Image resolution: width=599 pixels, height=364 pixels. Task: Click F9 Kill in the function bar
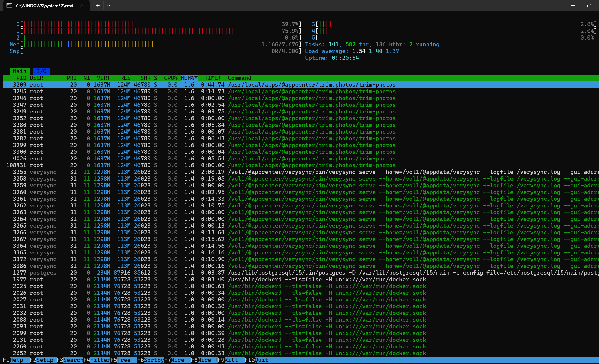click(231, 360)
